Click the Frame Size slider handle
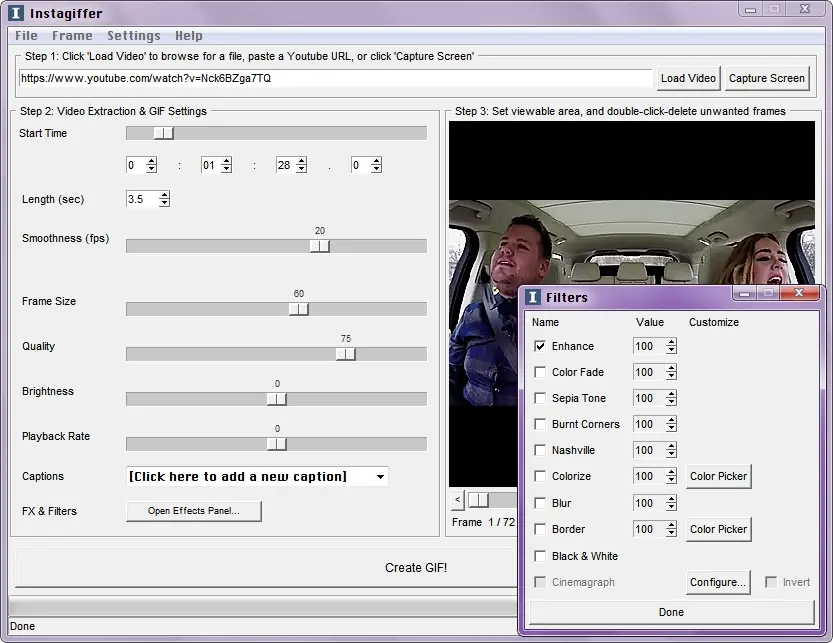Viewport: 833px width, 643px height. (x=299, y=309)
